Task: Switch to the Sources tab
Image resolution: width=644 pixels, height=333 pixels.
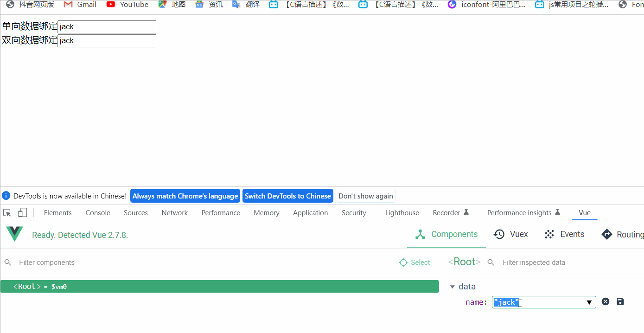Action: pos(136,213)
